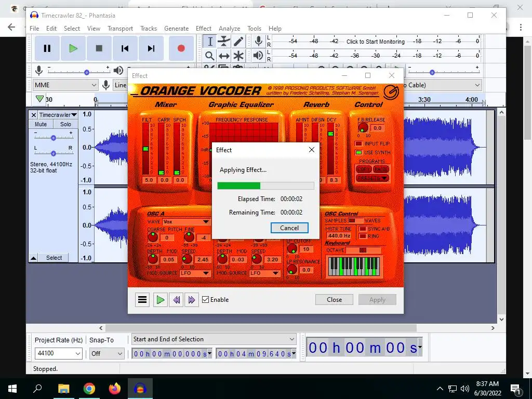Click the red Record button

coord(181,48)
